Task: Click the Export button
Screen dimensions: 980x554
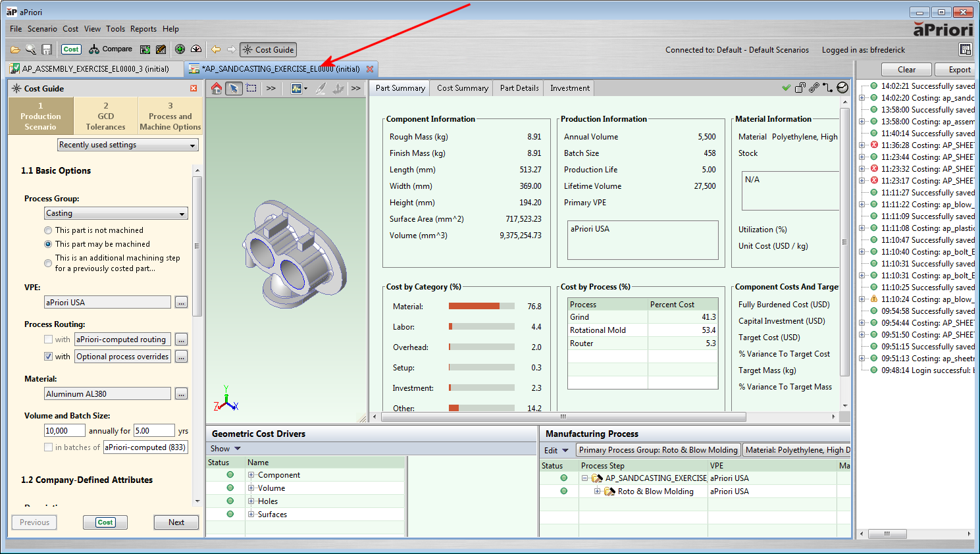Action: pos(959,70)
